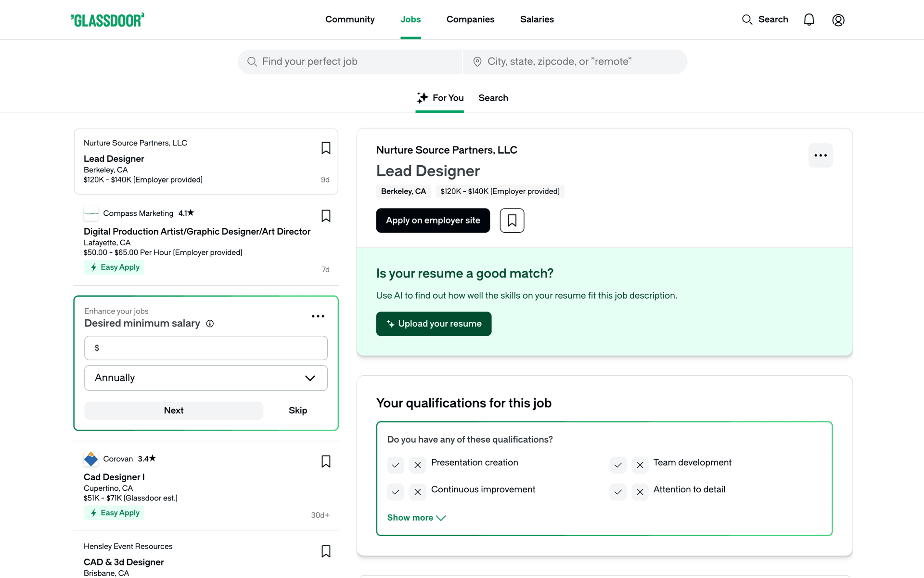The width and height of the screenshot is (924, 578).
Task: Open the salary card three-dot menu
Action: tap(318, 316)
